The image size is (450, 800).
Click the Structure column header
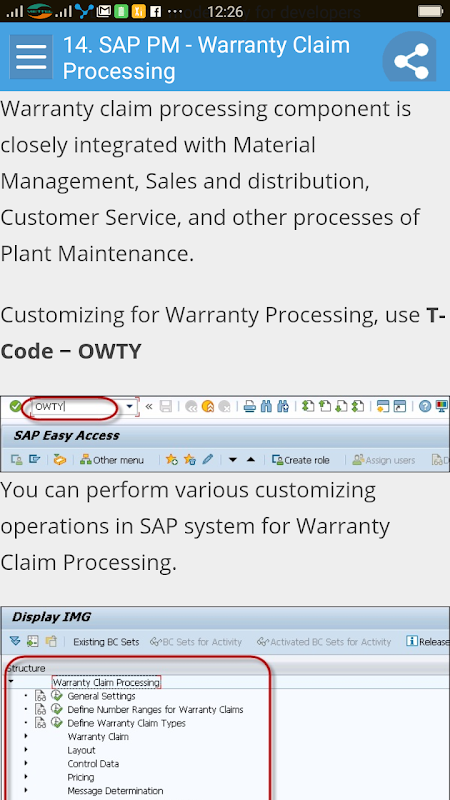click(26, 668)
